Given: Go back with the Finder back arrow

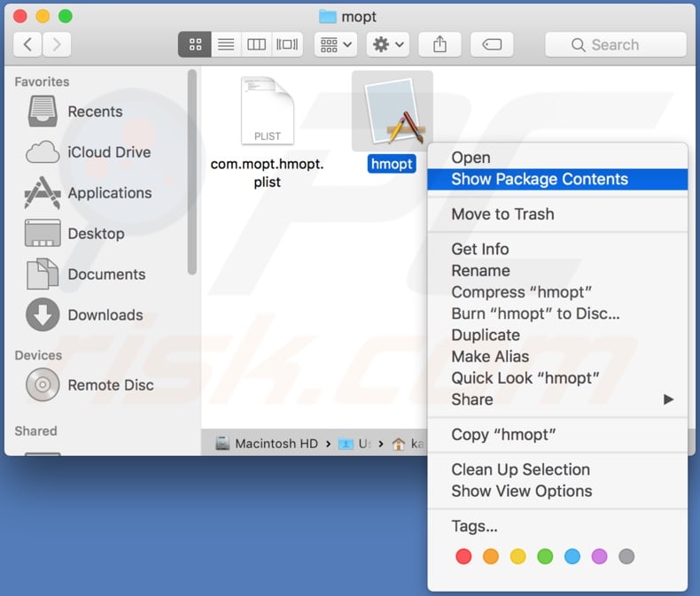Looking at the screenshot, I should [x=27, y=44].
